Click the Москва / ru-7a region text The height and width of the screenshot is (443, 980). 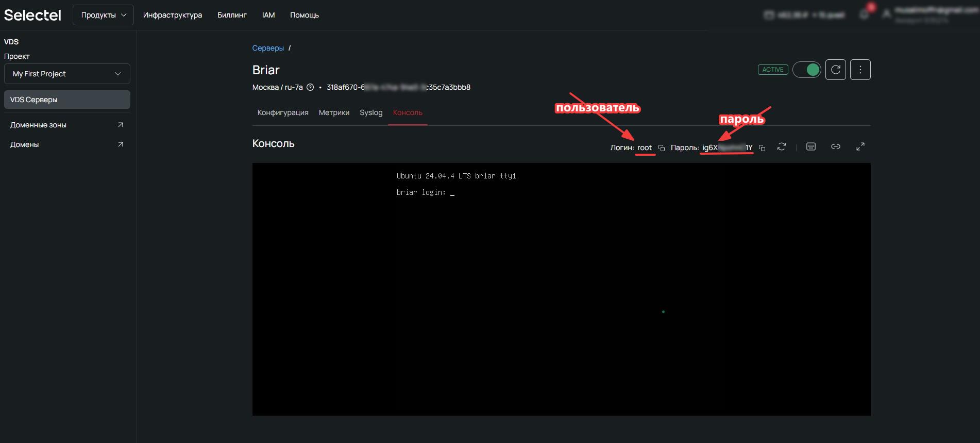tap(277, 87)
